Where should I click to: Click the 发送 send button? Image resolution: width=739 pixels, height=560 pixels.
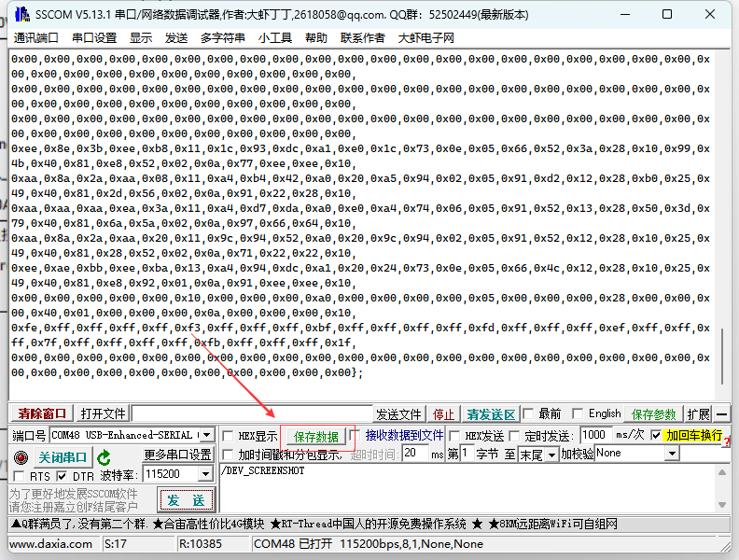click(x=186, y=500)
